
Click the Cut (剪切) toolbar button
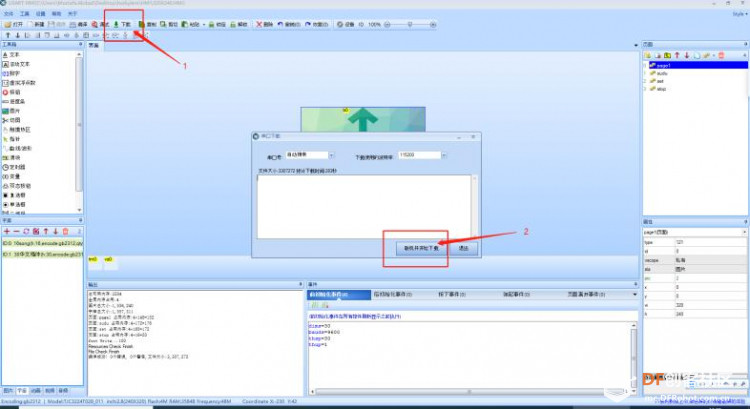[x=169, y=24]
